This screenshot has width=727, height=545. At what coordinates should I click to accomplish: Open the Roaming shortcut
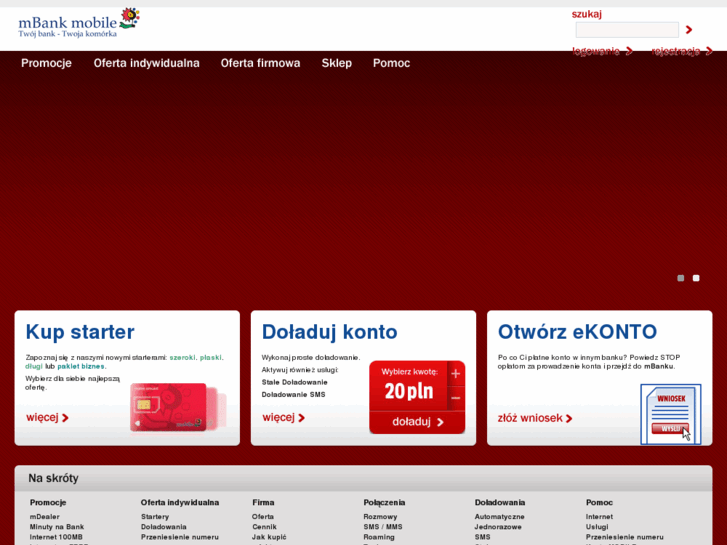point(379,537)
